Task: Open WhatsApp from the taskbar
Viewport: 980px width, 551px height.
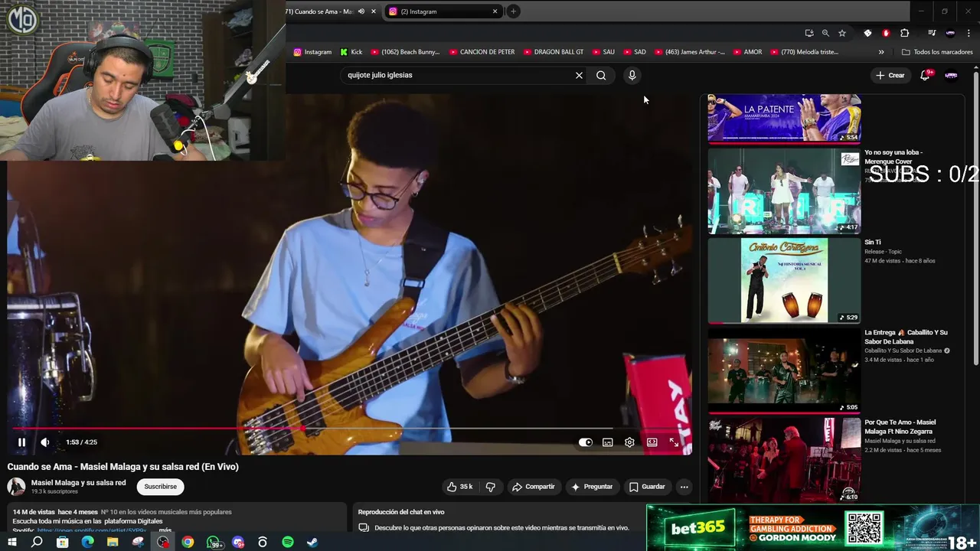Action: [214, 542]
